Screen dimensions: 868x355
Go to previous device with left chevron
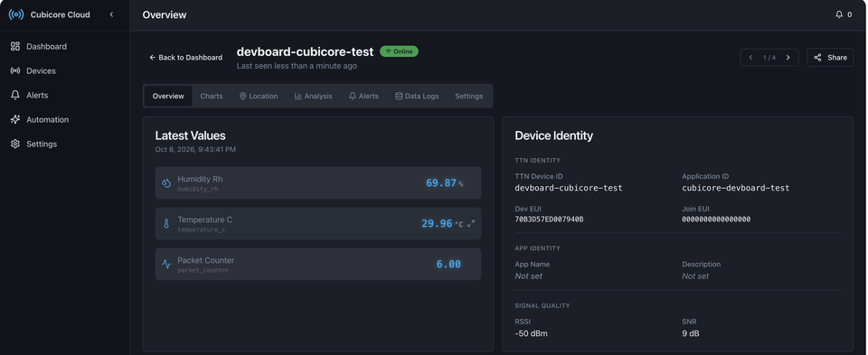[x=750, y=58]
